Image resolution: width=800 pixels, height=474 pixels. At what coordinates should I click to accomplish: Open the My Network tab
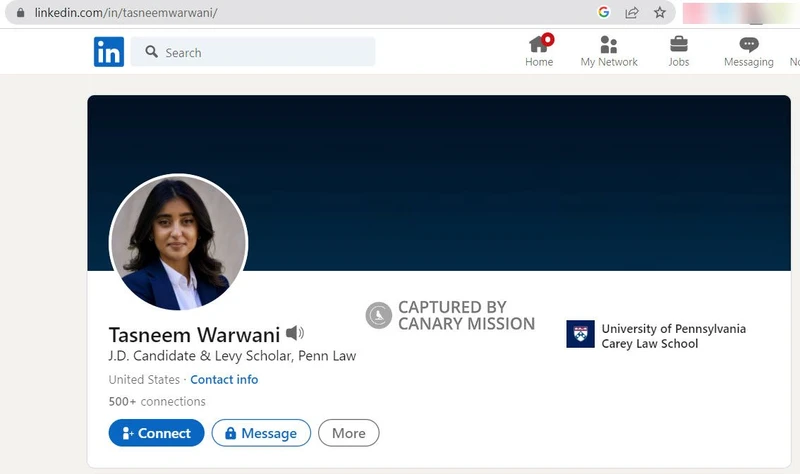click(609, 51)
